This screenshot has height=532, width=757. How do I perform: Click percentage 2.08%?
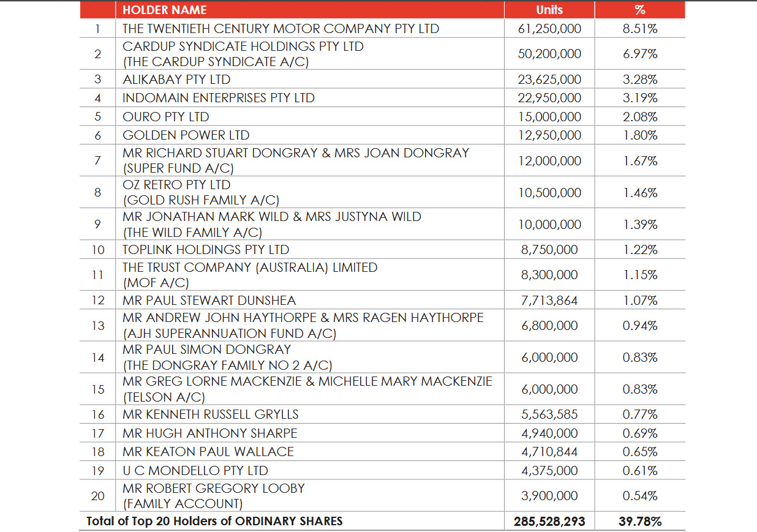[x=640, y=117]
